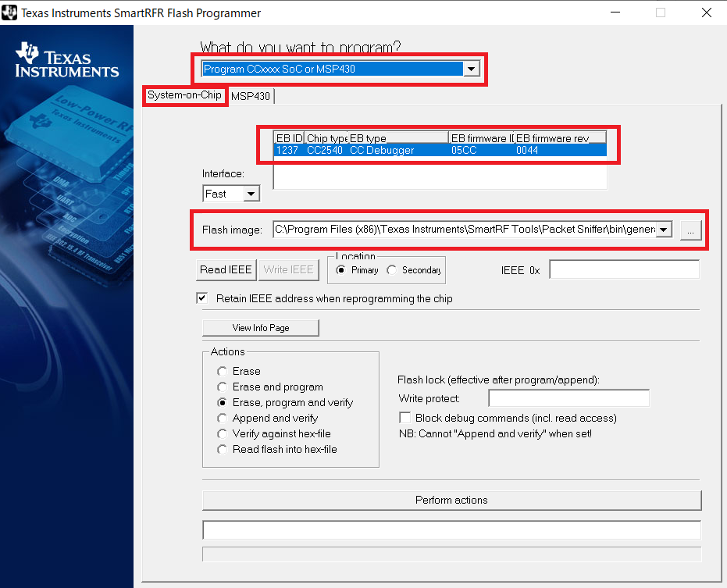Switch to the System-on-Chip tab
This screenshot has height=588, width=727.
click(x=184, y=95)
